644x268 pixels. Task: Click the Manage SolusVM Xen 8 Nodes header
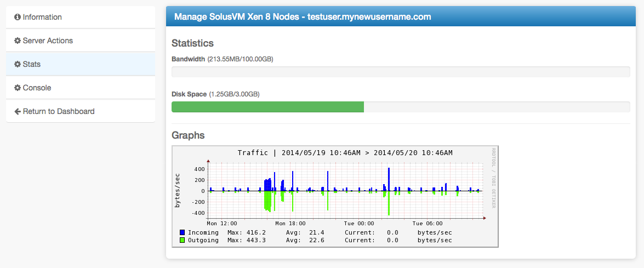[303, 17]
